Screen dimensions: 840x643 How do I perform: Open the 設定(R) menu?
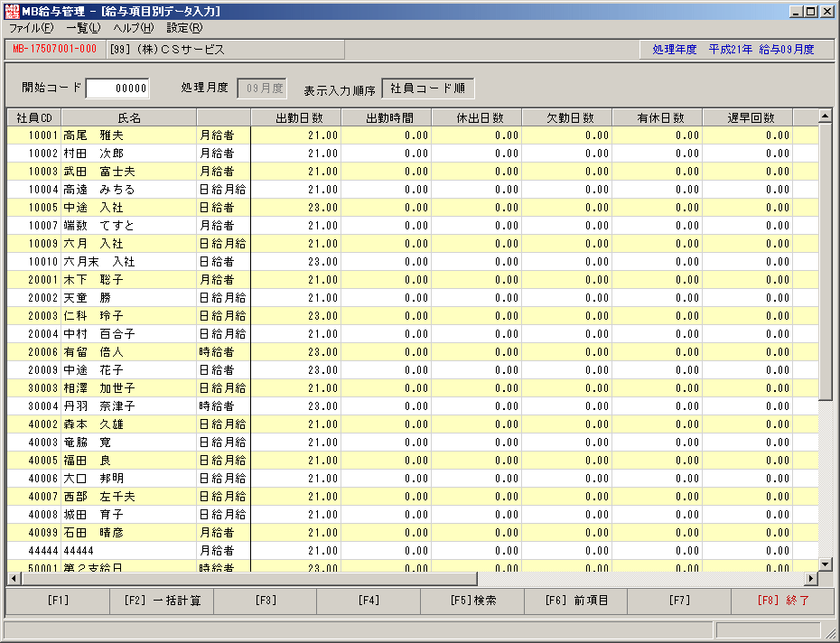[x=184, y=28]
